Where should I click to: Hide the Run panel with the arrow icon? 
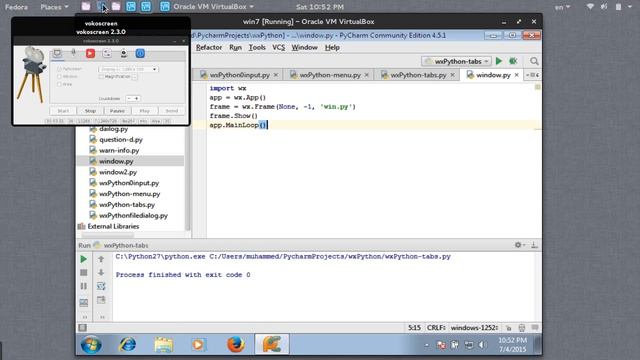pyautogui.click(x=534, y=245)
